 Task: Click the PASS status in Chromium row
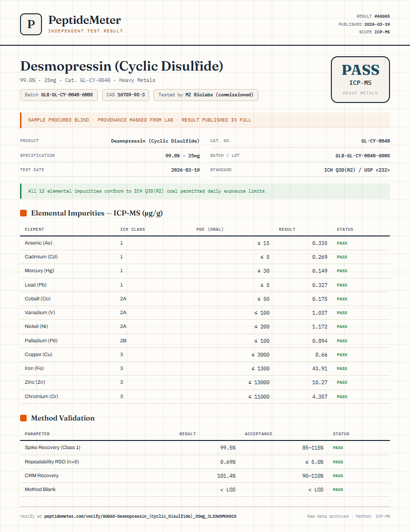click(342, 397)
